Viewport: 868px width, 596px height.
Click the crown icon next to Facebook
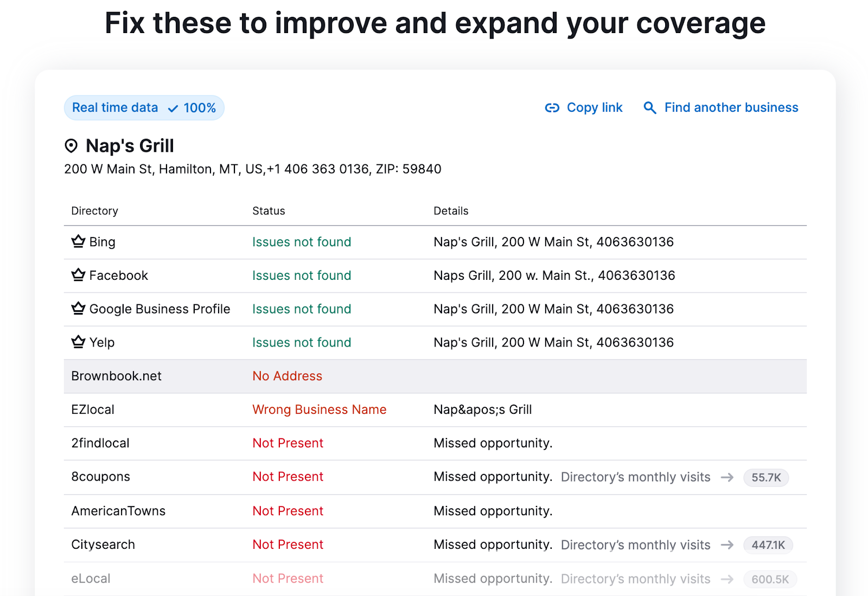pos(78,275)
